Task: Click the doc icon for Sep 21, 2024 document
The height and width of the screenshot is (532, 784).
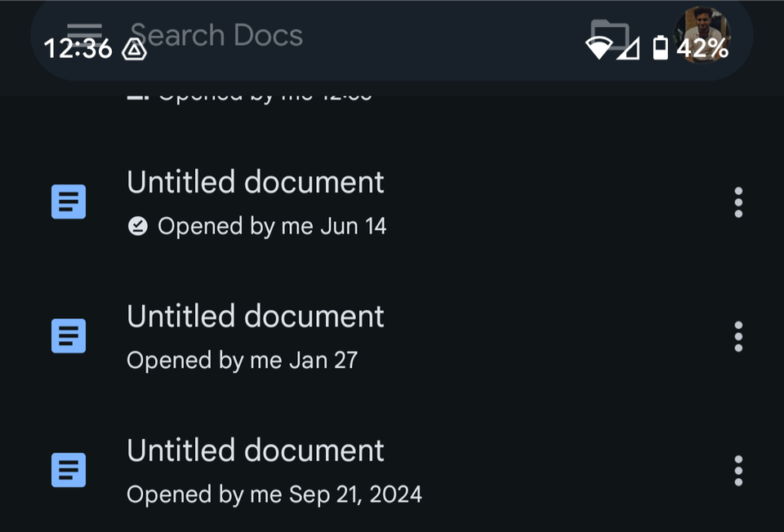Action: pyautogui.click(x=69, y=470)
